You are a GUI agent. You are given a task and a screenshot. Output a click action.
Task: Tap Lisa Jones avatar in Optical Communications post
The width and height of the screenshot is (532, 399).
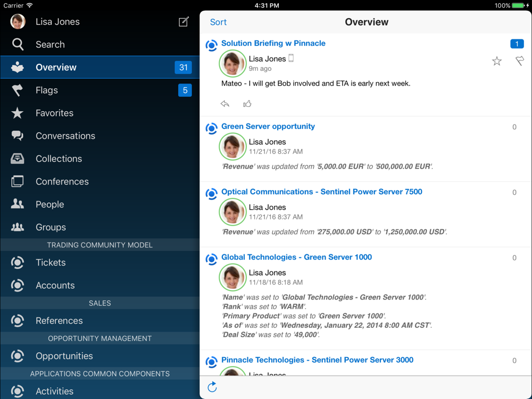(x=232, y=212)
